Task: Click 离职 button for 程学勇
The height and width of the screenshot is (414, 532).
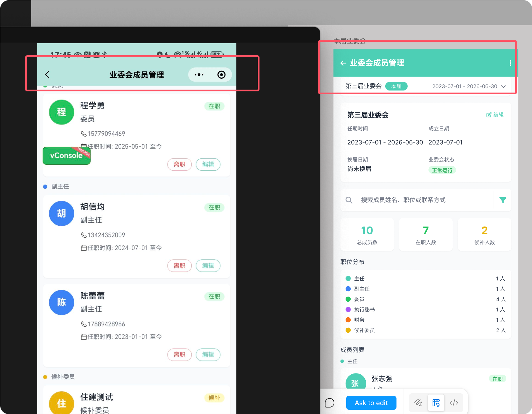Action: coord(179,164)
